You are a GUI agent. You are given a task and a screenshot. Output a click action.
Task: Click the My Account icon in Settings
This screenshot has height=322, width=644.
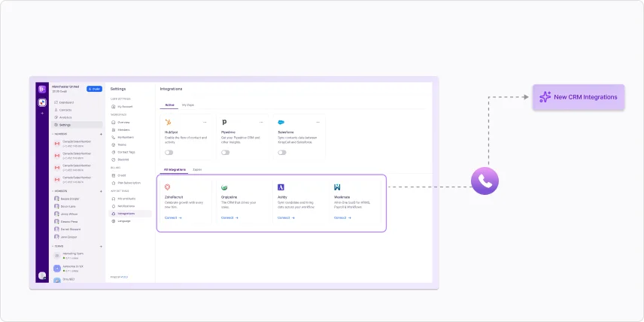pos(114,106)
